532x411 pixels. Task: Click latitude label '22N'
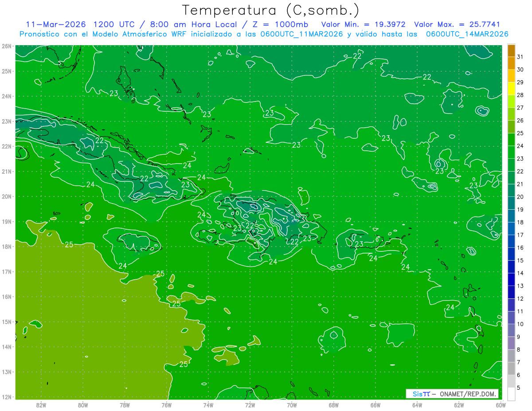pyautogui.click(x=7, y=146)
